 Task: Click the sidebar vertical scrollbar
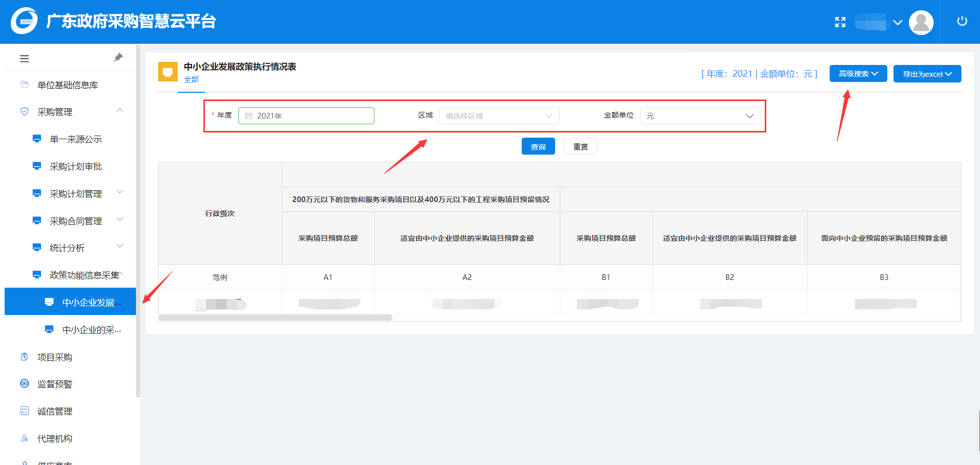(137, 222)
